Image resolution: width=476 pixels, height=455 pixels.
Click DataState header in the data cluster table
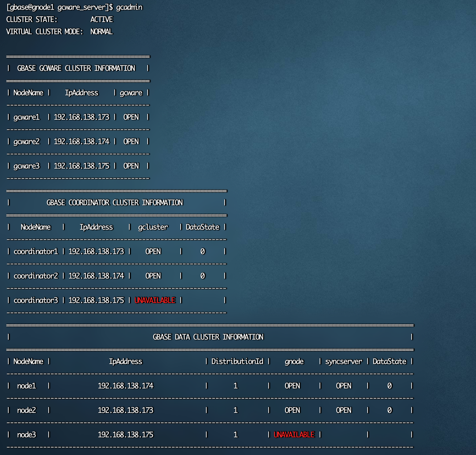390,362
